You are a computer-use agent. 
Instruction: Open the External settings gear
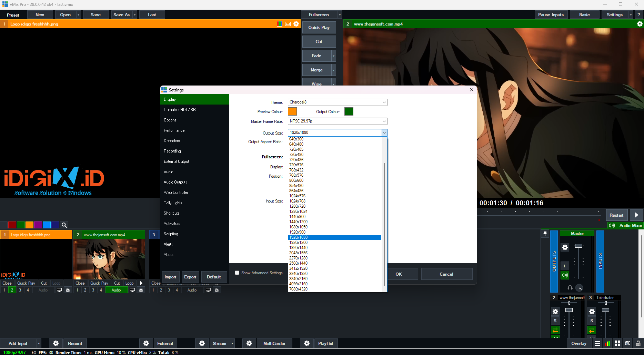(146, 343)
